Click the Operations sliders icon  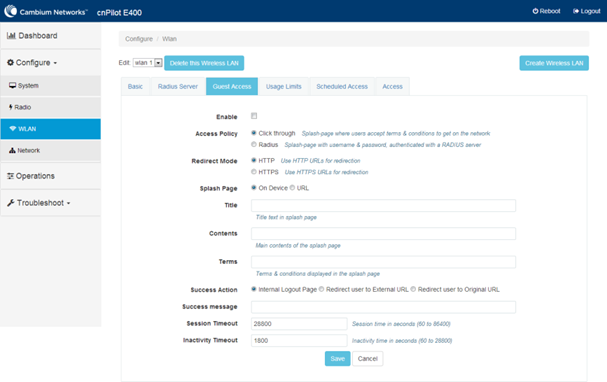(10, 176)
